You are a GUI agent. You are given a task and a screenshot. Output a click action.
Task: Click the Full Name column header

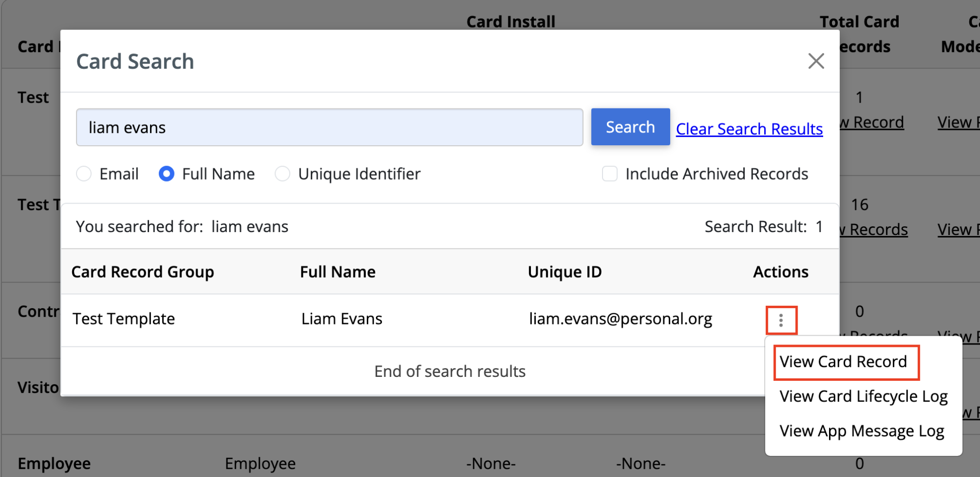pyautogui.click(x=338, y=272)
